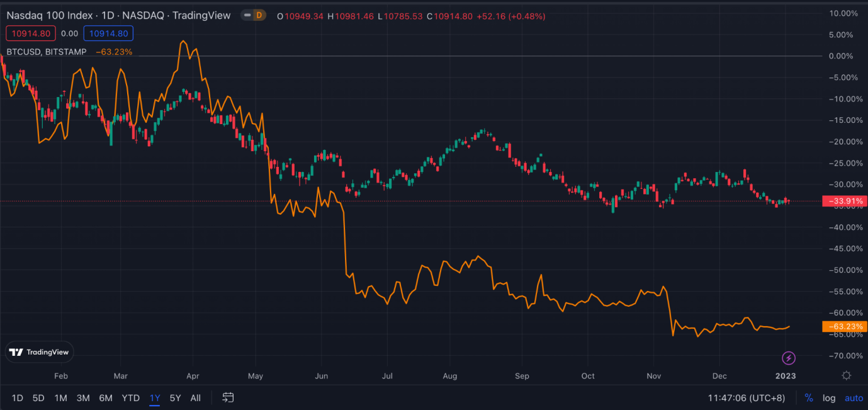The width and height of the screenshot is (868, 410).
Task: Click the 0.00 spread value between price boxes
Action: (69, 34)
